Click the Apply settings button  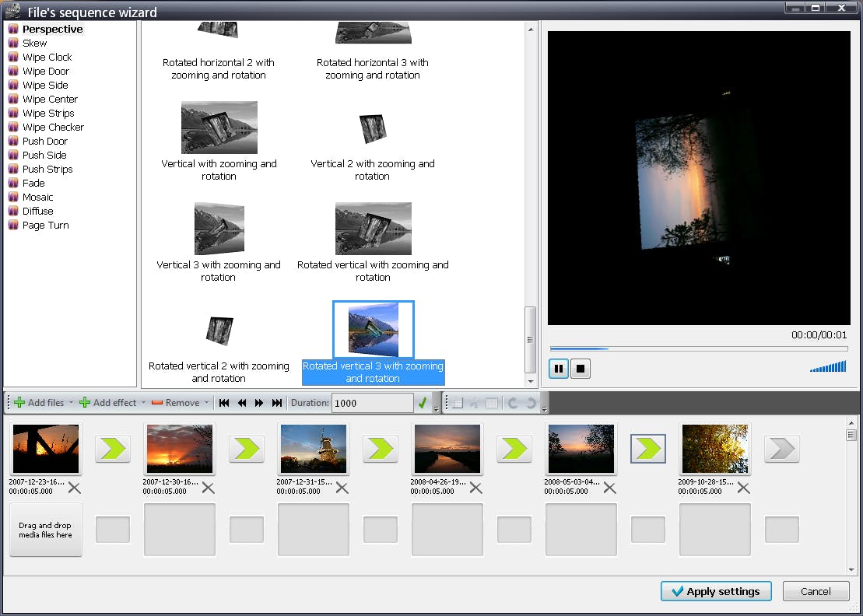[715, 591]
